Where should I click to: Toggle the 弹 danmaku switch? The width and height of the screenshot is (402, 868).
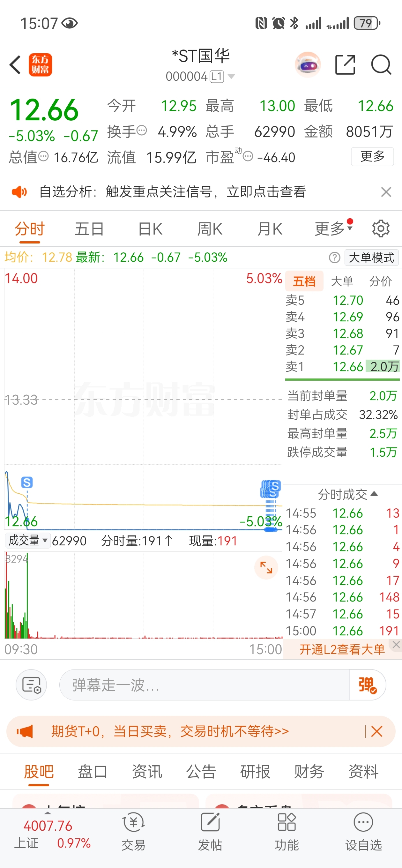pyautogui.click(x=367, y=685)
